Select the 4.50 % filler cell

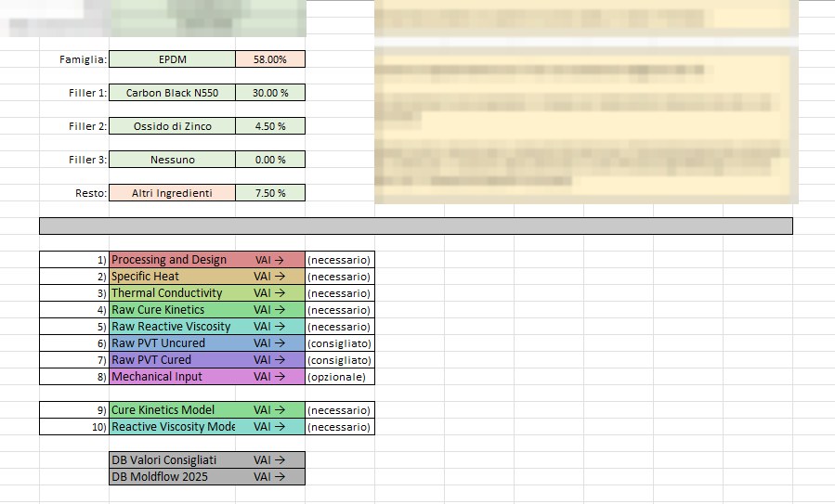[270, 126]
